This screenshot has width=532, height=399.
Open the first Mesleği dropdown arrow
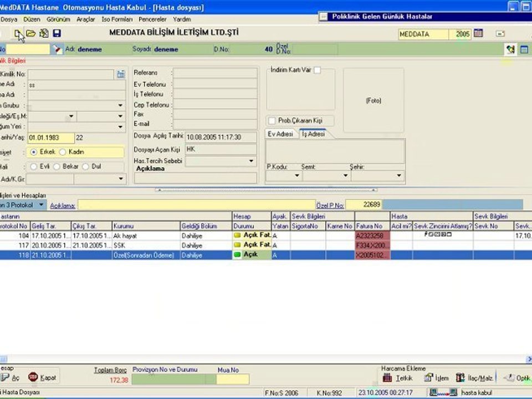71,116
